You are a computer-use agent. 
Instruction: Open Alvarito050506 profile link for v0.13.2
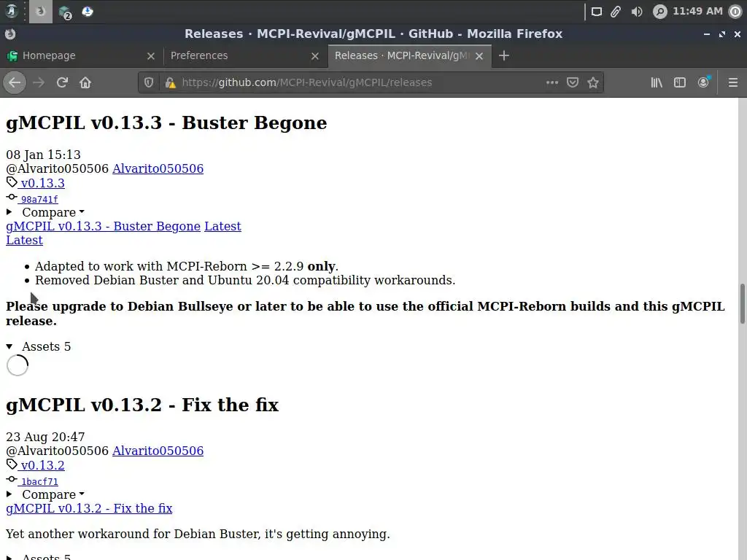[158, 451]
